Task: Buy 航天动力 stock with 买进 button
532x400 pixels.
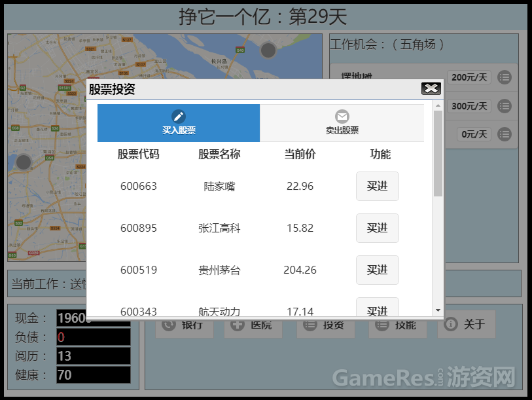Action: point(377,309)
